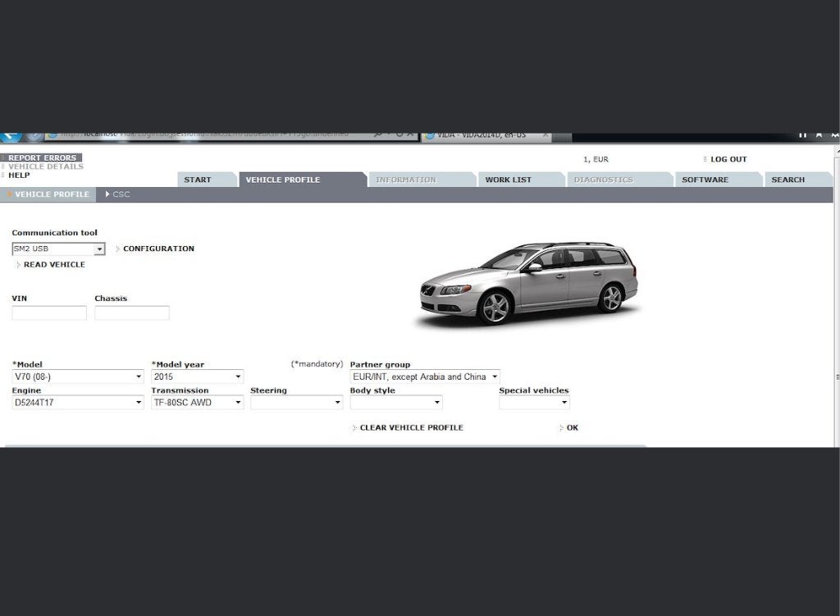Open the REPORT ERRORS link
Screen dimensions: 840x616
click(43, 157)
